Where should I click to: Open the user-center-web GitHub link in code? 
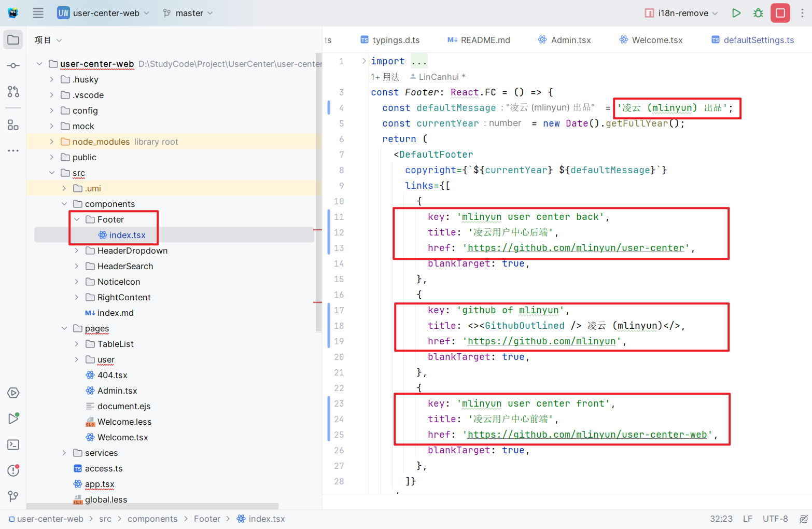tap(587, 435)
